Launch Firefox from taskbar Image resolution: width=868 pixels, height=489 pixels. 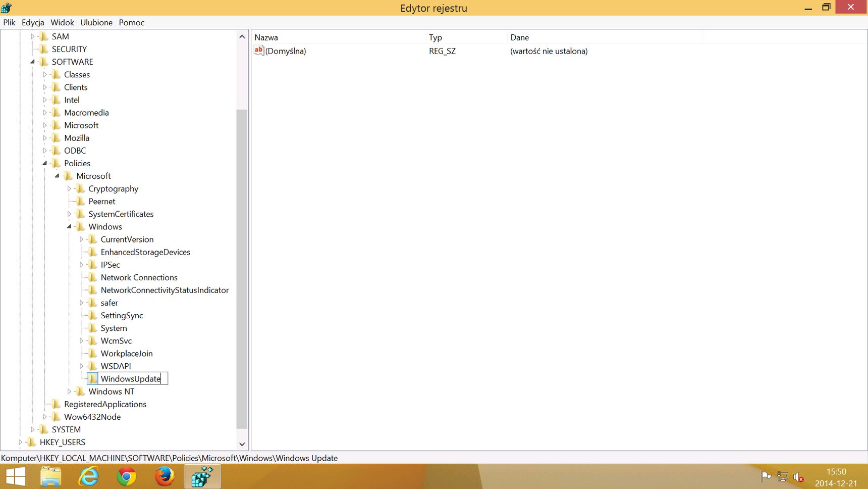[164, 476]
